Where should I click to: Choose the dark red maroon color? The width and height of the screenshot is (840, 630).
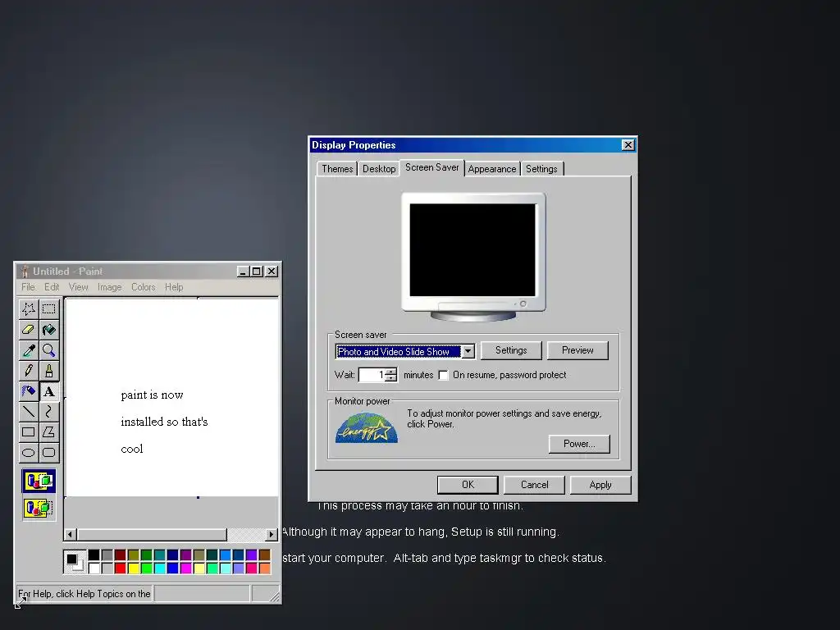pyautogui.click(x=120, y=555)
